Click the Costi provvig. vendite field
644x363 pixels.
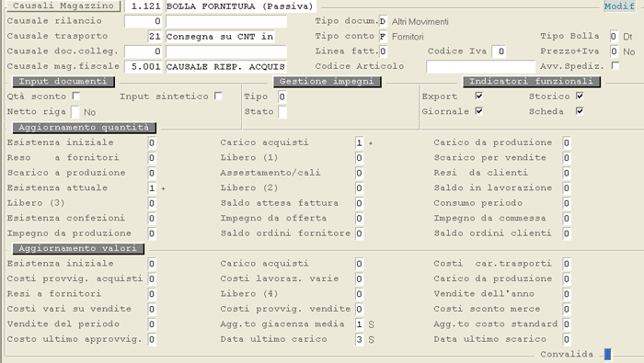point(360,310)
